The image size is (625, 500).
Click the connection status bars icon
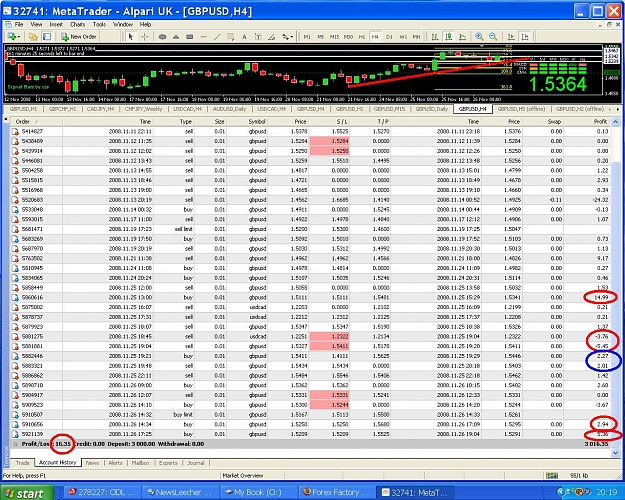(x=552, y=475)
